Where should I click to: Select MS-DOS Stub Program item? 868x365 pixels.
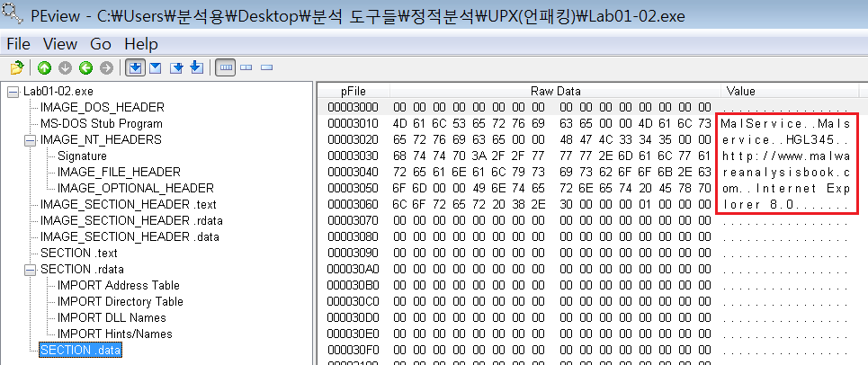[102, 123]
